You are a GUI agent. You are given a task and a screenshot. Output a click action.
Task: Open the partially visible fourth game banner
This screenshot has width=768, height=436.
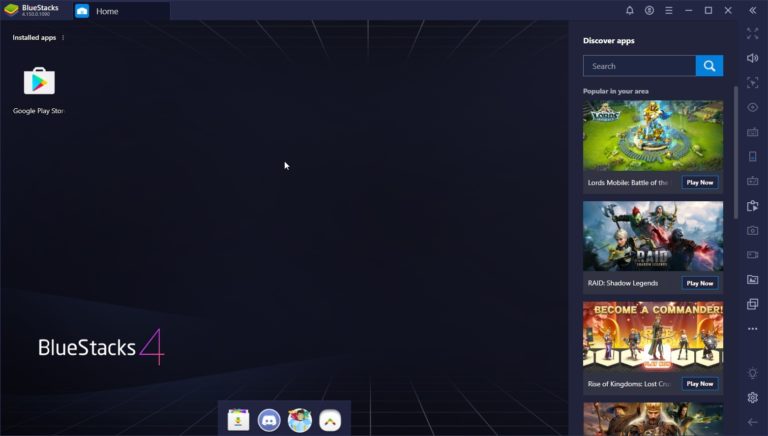[653, 419]
